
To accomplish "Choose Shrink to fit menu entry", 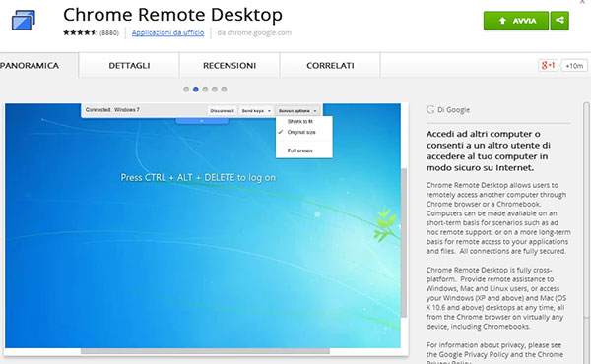I will 300,122.
